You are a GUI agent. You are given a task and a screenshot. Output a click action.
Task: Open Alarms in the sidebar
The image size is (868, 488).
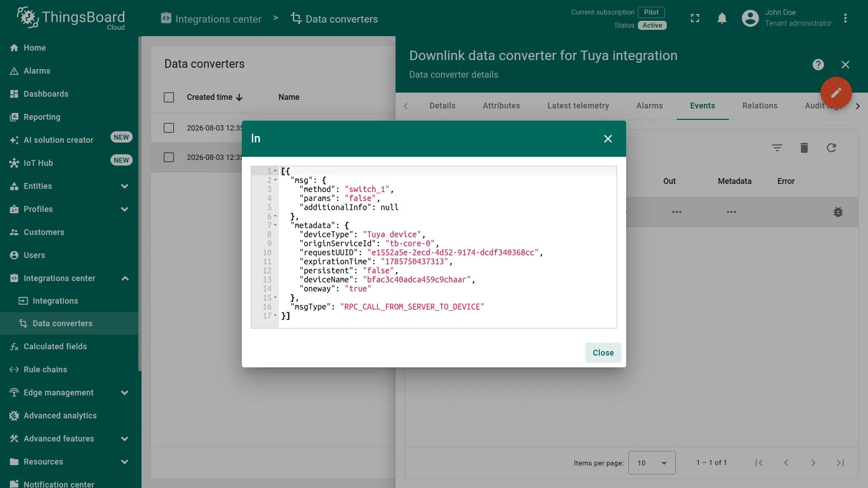[69, 71]
